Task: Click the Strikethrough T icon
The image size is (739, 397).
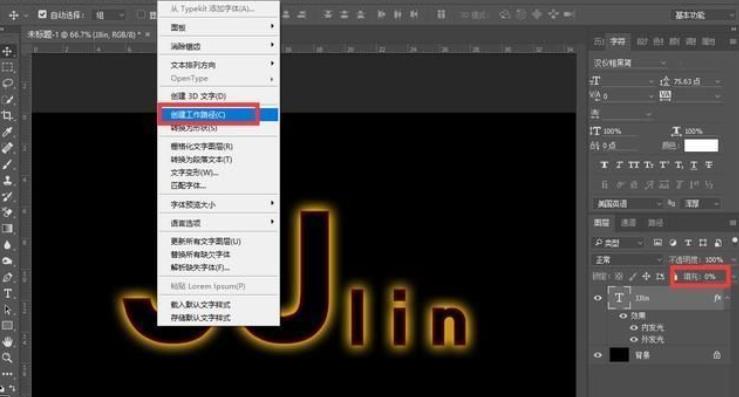Action: click(708, 165)
